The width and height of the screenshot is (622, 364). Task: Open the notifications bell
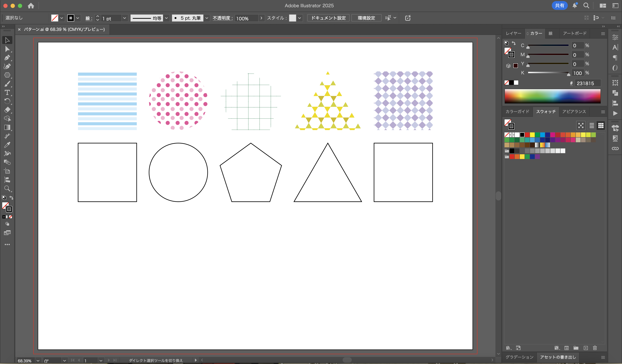(575, 5)
